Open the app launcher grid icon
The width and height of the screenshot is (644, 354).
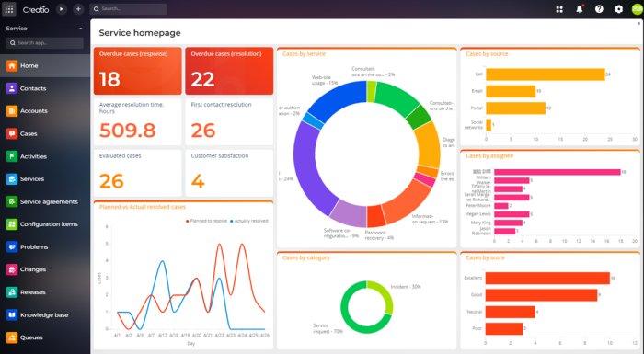pos(9,8)
